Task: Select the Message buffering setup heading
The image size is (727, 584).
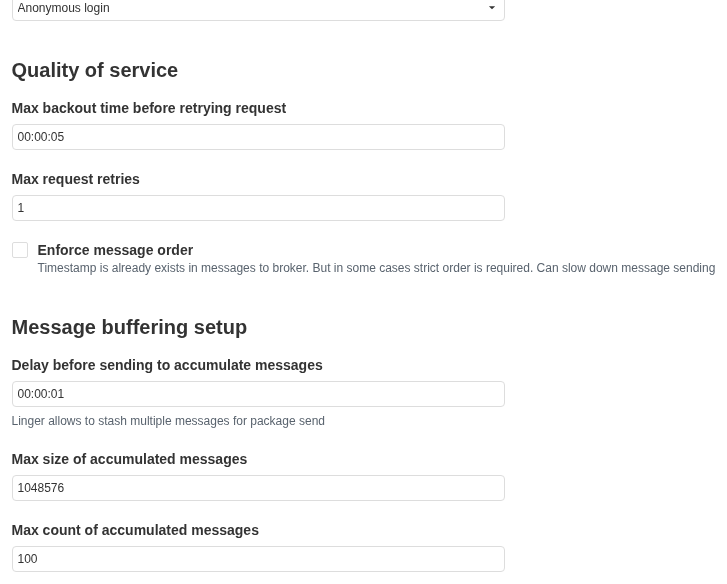Action: click(x=129, y=327)
